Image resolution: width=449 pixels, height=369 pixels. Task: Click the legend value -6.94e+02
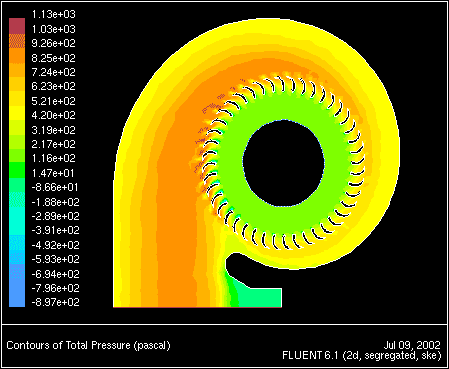55,274
